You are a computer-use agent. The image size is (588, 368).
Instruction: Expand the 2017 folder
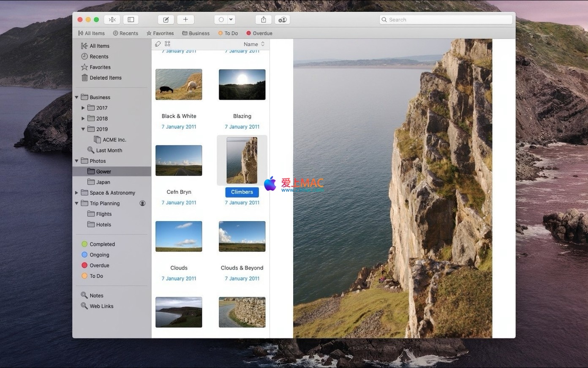[83, 108]
